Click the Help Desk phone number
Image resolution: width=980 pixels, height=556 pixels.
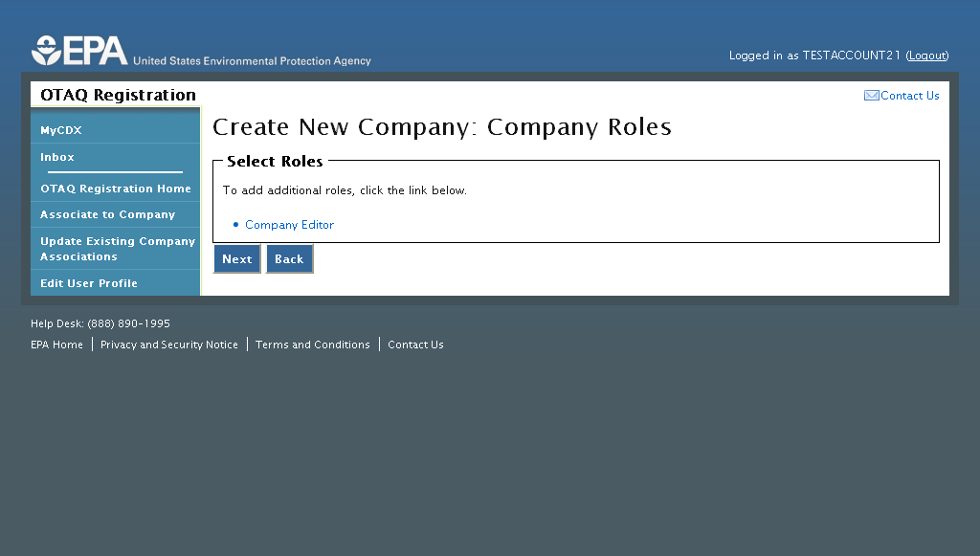(x=128, y=323)
